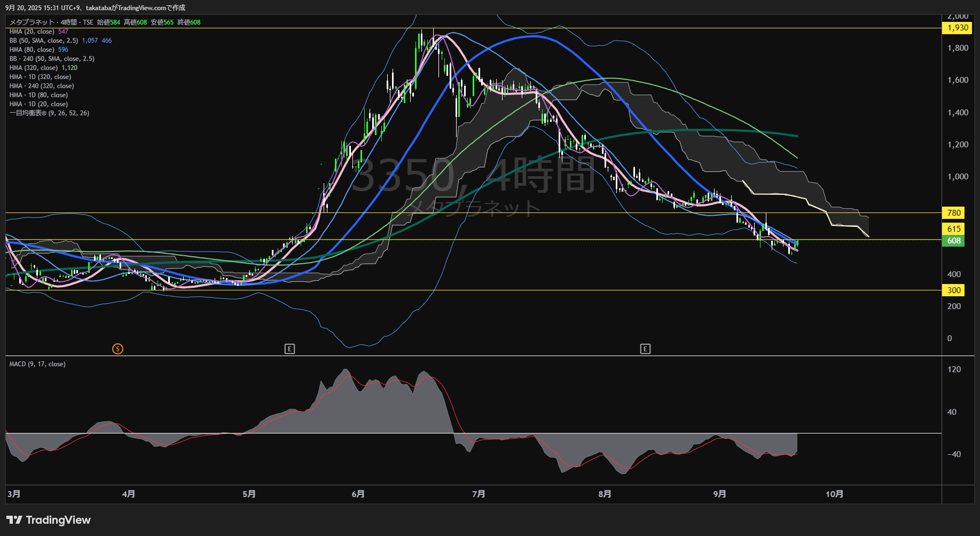Click the −40 MACD axis label
This screenshot has height=536, width=980.
tap(954, 454)
